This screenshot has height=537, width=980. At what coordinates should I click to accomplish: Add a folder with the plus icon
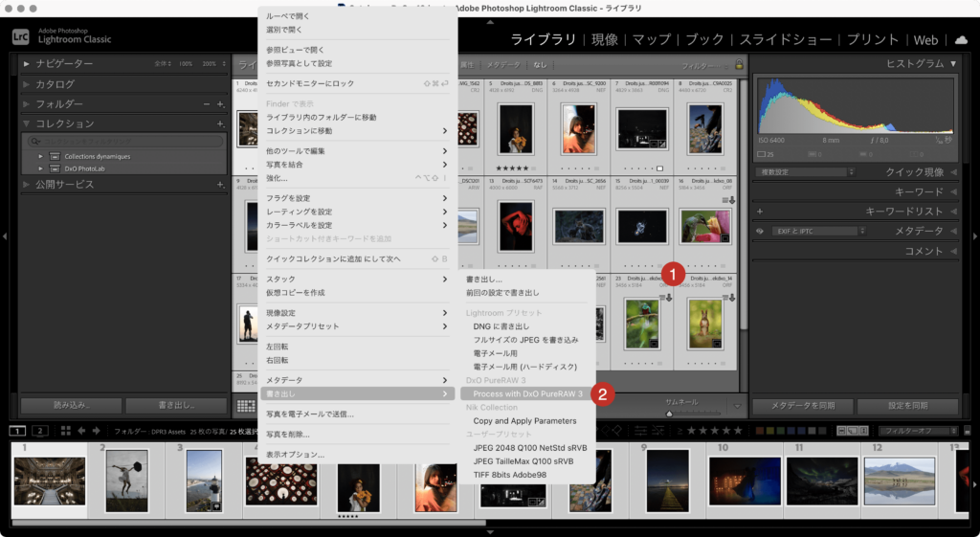pos(220,104)
